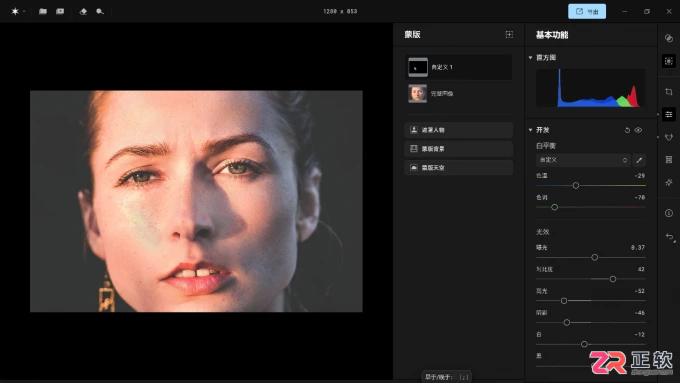The height and width of the screenshot is (383, 680).
Task: Select the crop tool in right sidebar
Action: click(x=669, y=92)
